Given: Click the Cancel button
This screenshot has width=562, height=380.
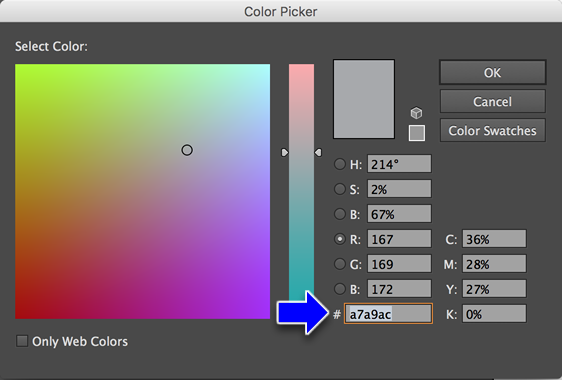Looking at the screenshot, I should pos(492,101).
